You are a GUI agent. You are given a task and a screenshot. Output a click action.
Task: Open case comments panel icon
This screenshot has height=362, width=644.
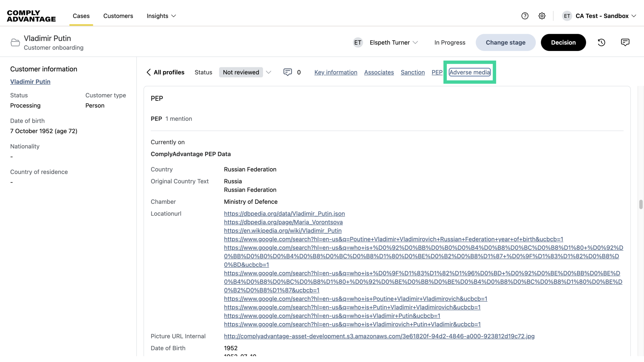pyautogui.click(x=625, y=43)
